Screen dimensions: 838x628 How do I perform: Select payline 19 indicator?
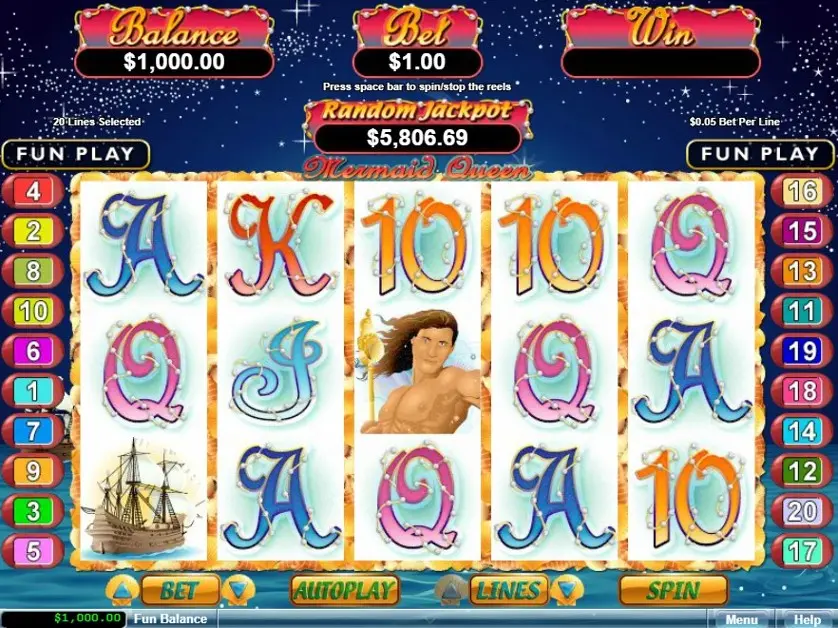tap(802, 351)
